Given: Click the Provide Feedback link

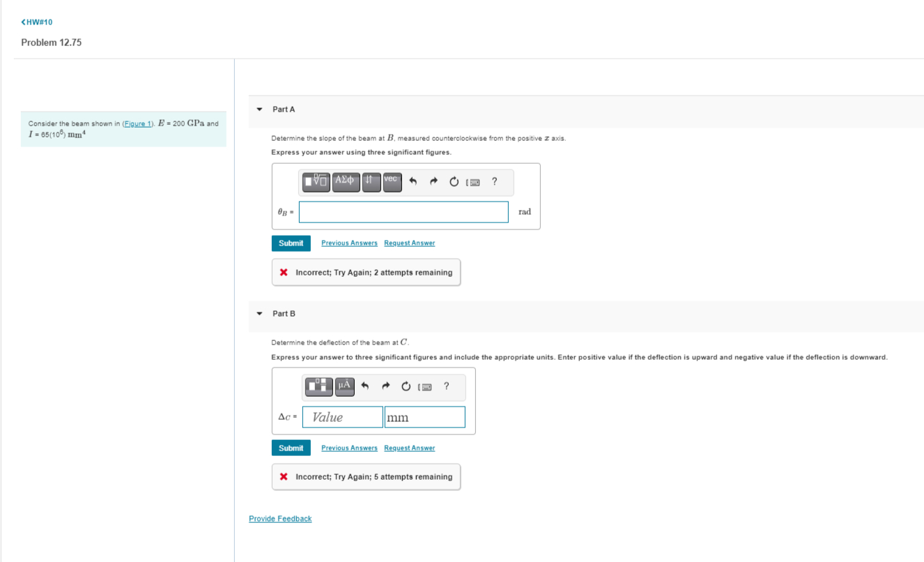Looking at the screenshot, I should click(280, 519).
